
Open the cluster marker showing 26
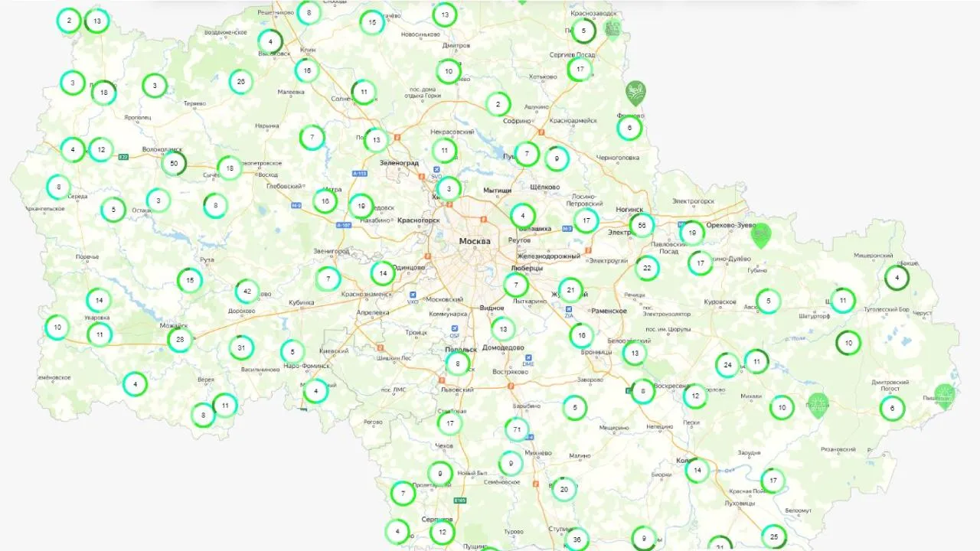pos(241,81)
